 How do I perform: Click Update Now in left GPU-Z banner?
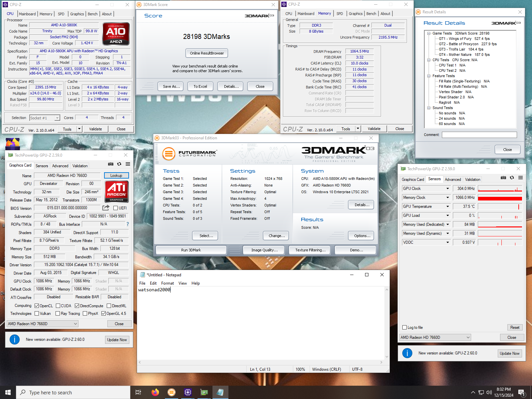[117, 340]
